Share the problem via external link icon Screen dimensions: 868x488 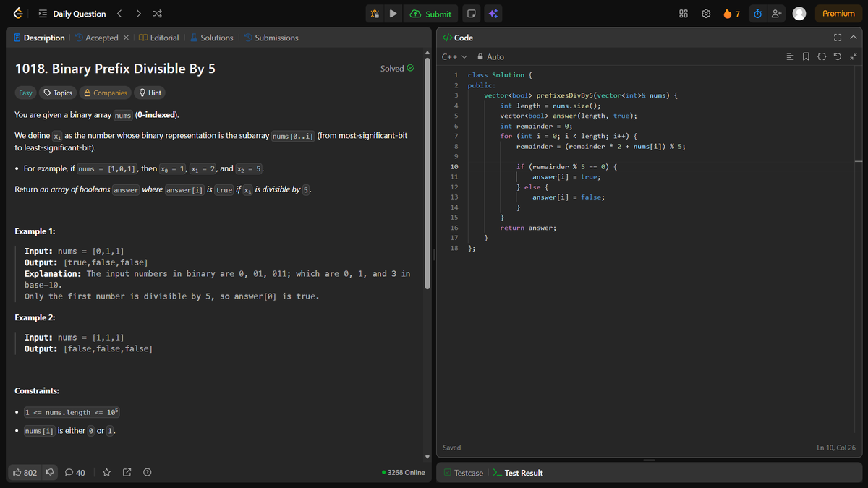[x=127, y=473]
